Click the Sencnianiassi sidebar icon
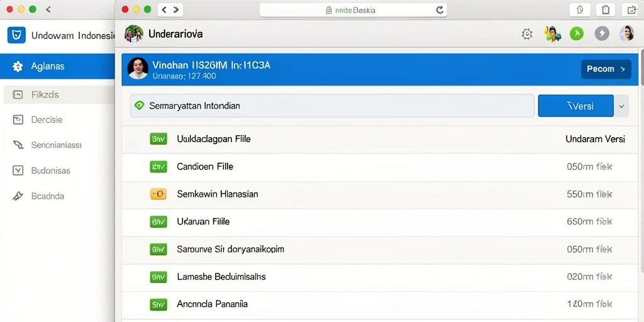The width and height of the screenshot is (644, 322). tap(18, 145)
